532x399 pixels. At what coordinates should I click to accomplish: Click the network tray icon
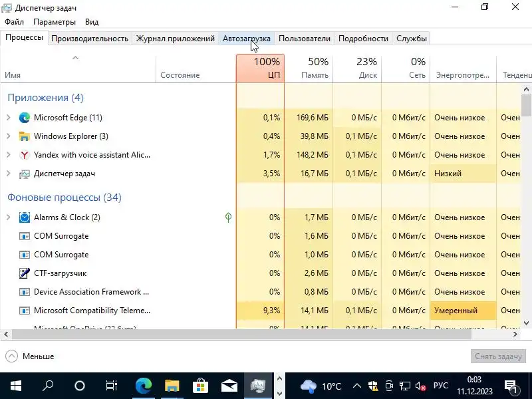[405, 386]
